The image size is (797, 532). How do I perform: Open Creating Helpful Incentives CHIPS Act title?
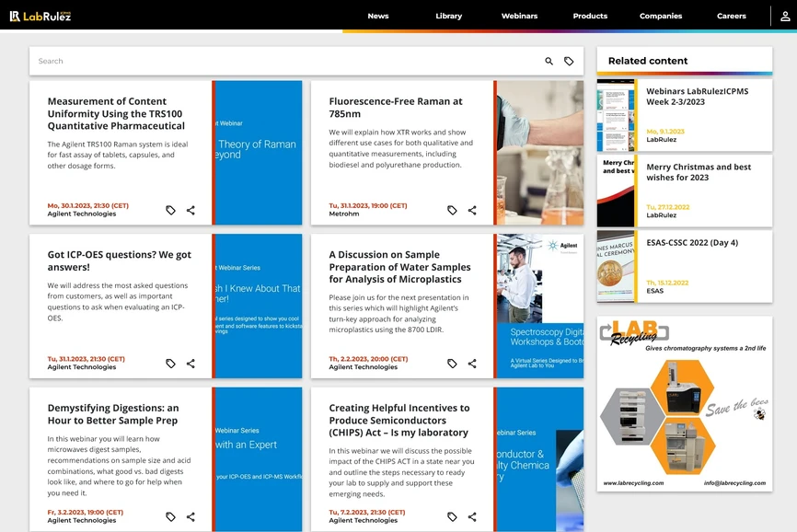click(x=399, y=421)
